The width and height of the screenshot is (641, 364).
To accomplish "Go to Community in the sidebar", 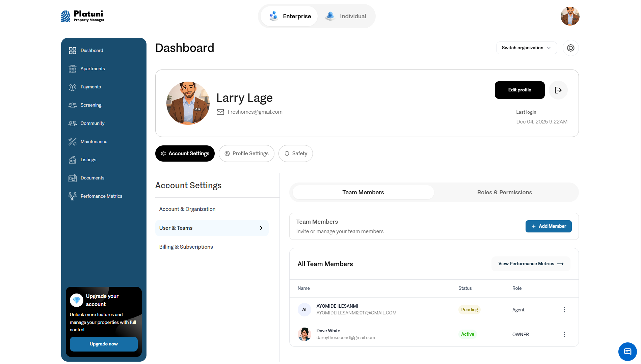I will pyautogui.click(x=92, y=123).
